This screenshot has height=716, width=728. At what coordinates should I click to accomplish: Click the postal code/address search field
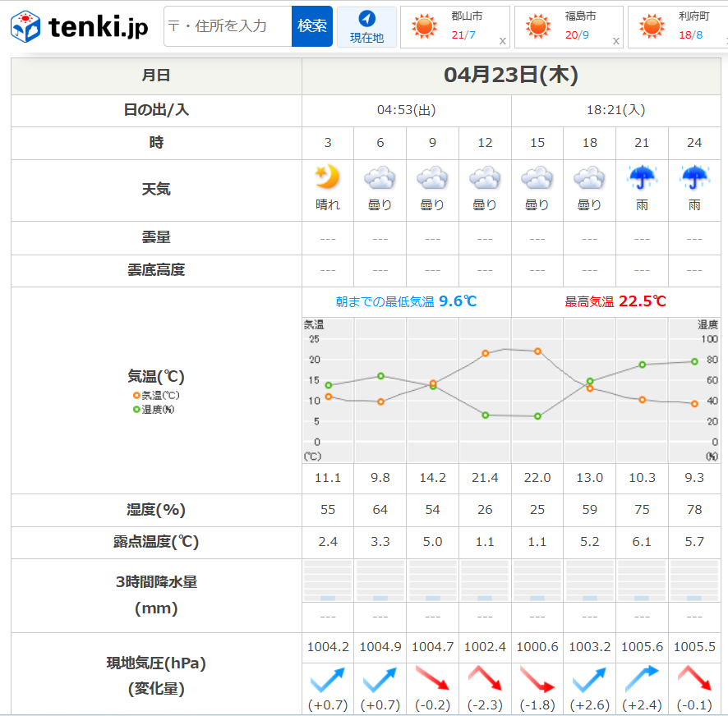click(x=228, y=26)
